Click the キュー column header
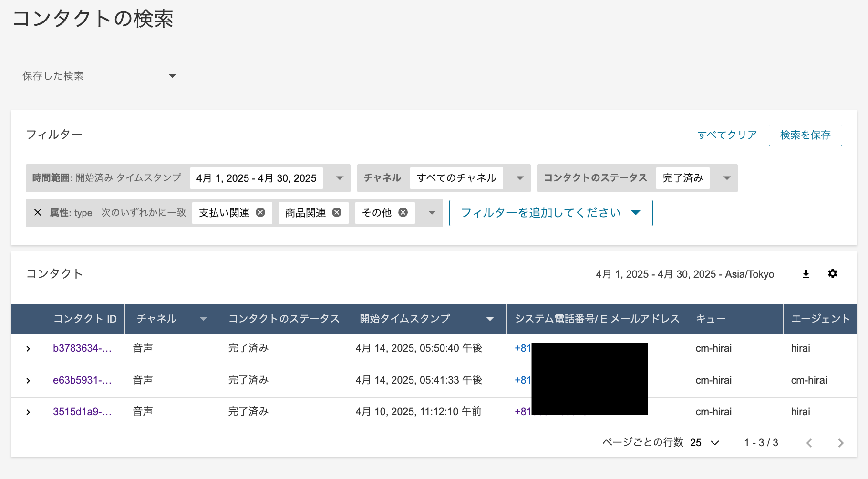This screenshot has width=868, height=479. (x=735, y=319)
